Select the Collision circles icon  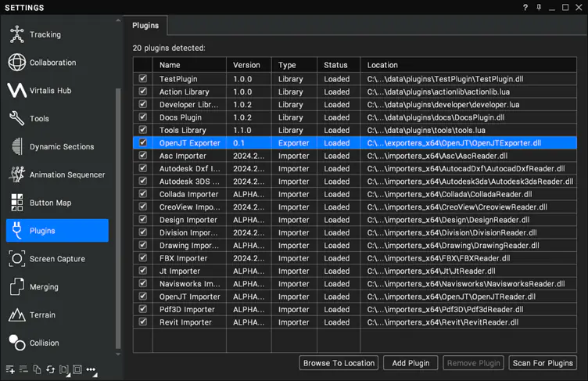[x=17, y=343]
